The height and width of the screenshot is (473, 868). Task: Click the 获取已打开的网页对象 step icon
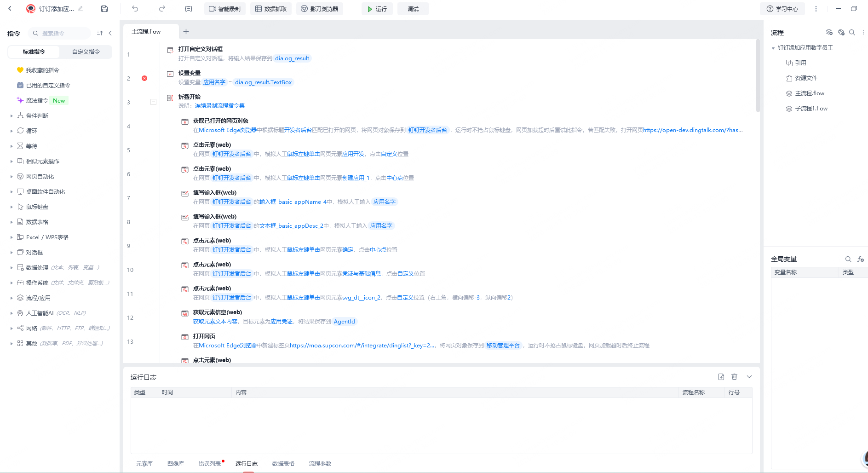coord(185,121)
